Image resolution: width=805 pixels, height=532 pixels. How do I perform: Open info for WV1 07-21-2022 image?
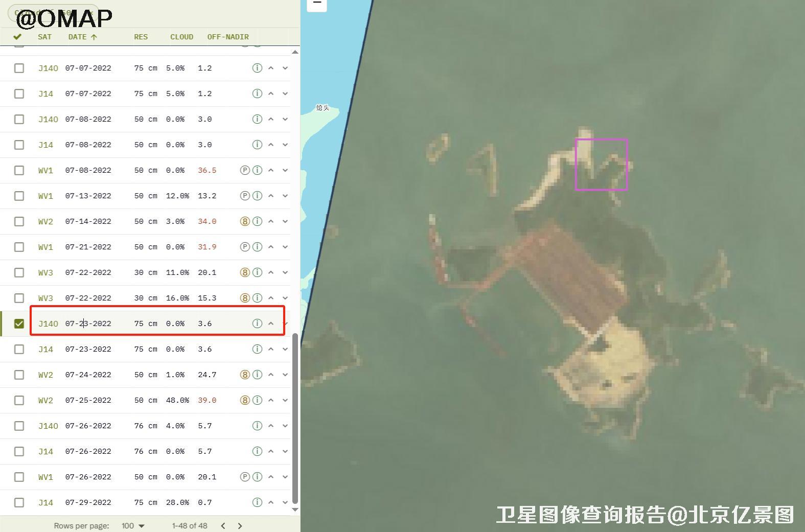(257, 247)
